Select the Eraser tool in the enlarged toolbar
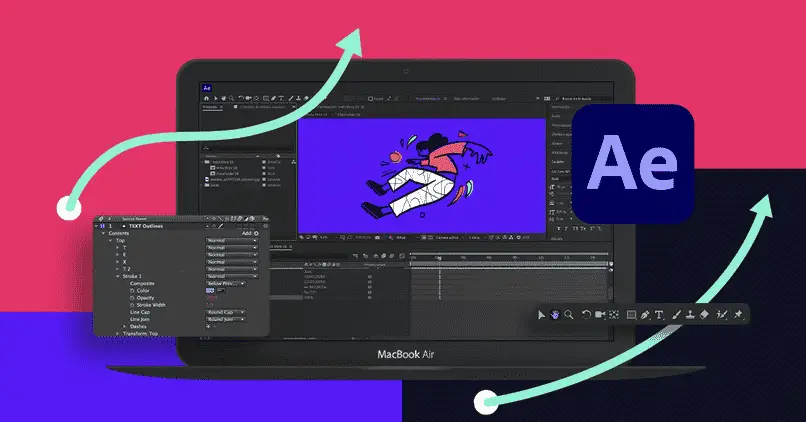The width and height of the screenshot is (806, 422). coord(704,315)
